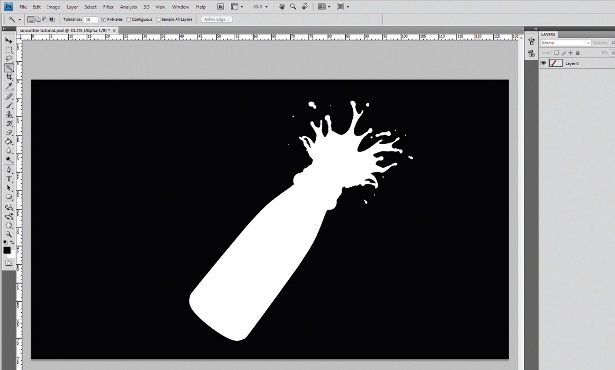The height and width of the screenshot is (370, 615).
Task: Select the Crop tool
Action: [x=9, y=77]
